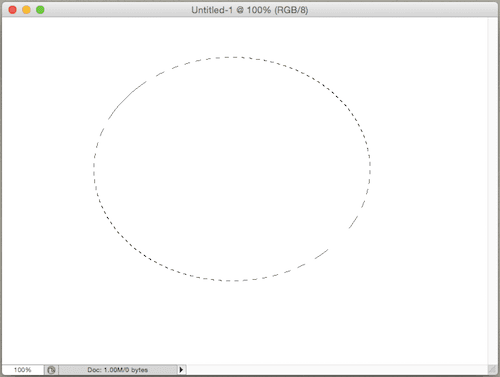Viewport: 500px width, 377px height.
Task: Zoom the window using the green button
Action: [40, 10]
